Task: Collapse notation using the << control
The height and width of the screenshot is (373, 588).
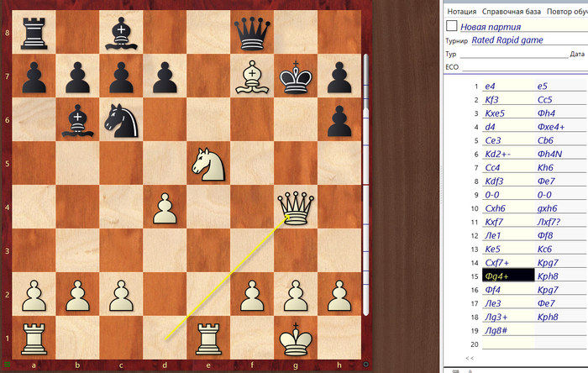Action: click(470, 358)
